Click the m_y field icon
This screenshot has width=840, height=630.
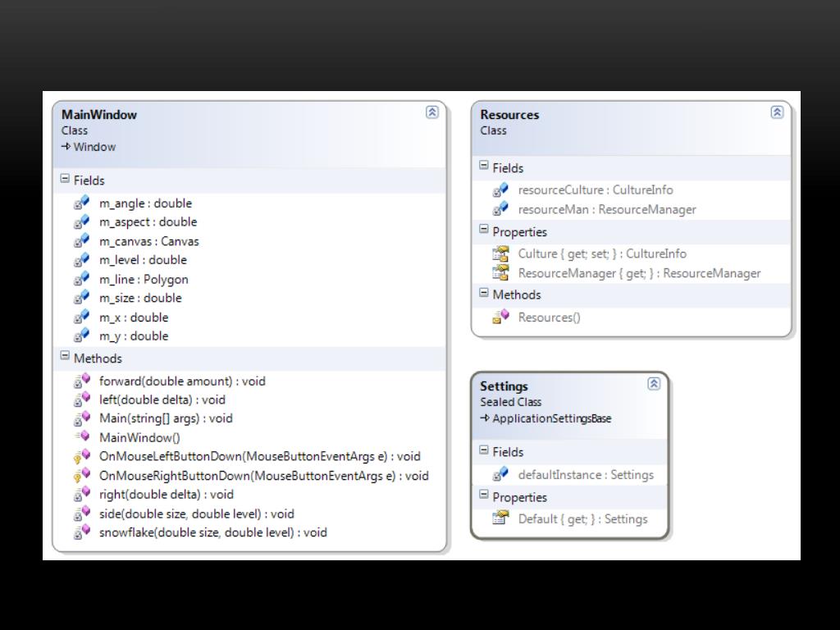pos(81,336)
